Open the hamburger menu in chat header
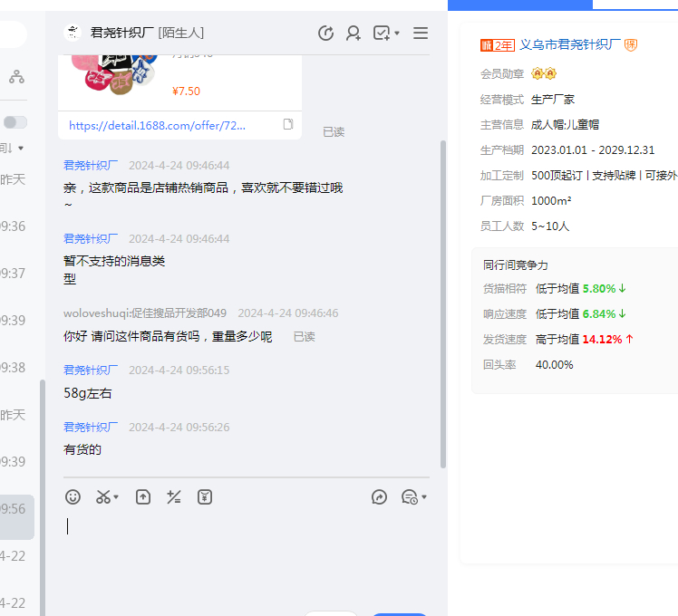The height and width of the screenshot is (616, 678). click(x=421, y=34)
